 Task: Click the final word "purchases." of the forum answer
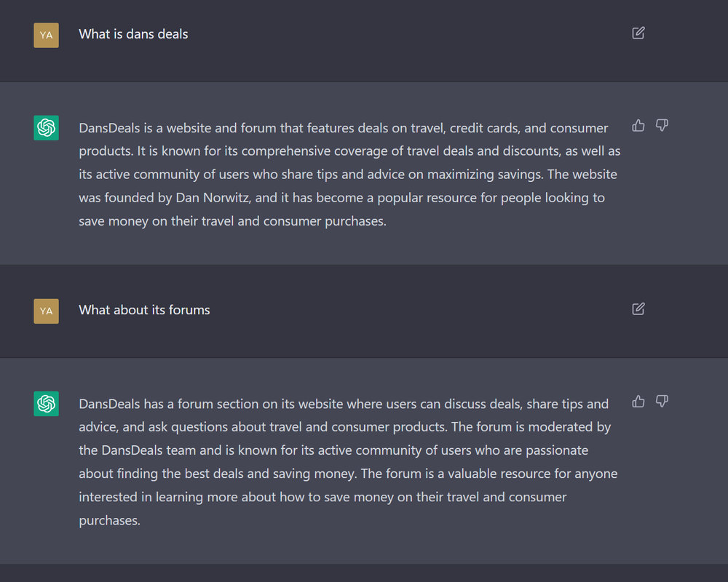(x=110, y=521)
